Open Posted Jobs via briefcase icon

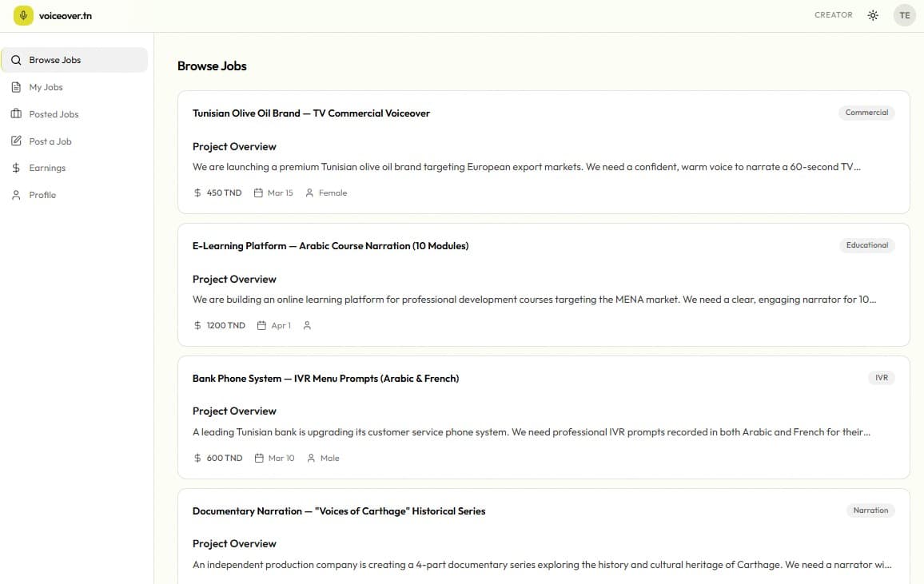16,113
